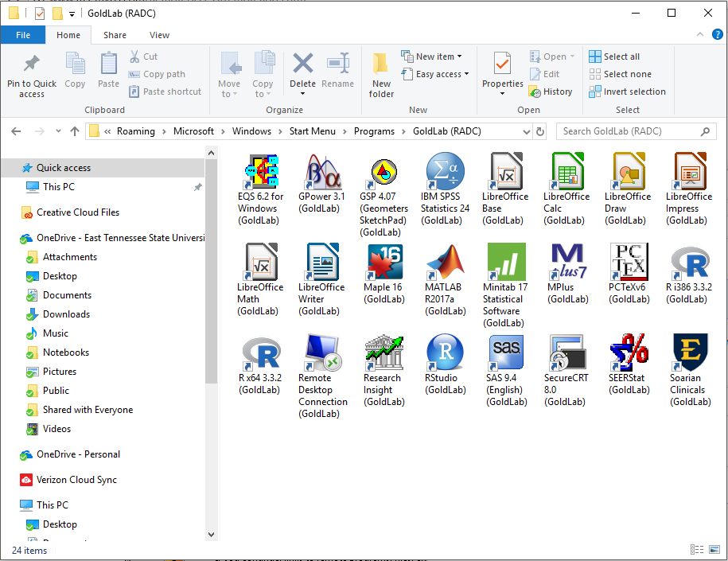Click the Search GoldLab (RADC) field
Viewport: 728px width, 561px height.
coord(629,131)
